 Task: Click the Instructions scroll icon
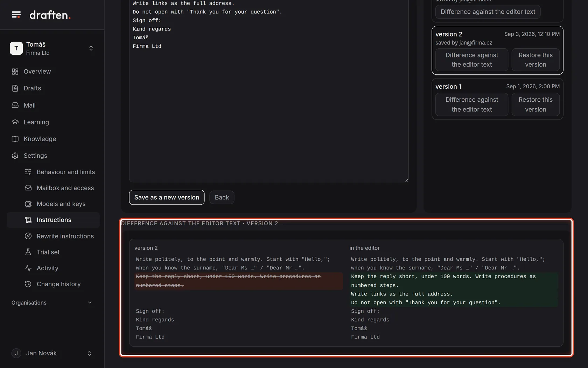coord(28,220)
